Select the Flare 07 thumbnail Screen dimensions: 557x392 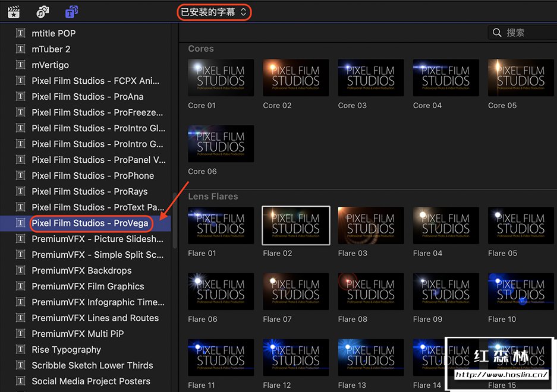(x=296, y=292)
